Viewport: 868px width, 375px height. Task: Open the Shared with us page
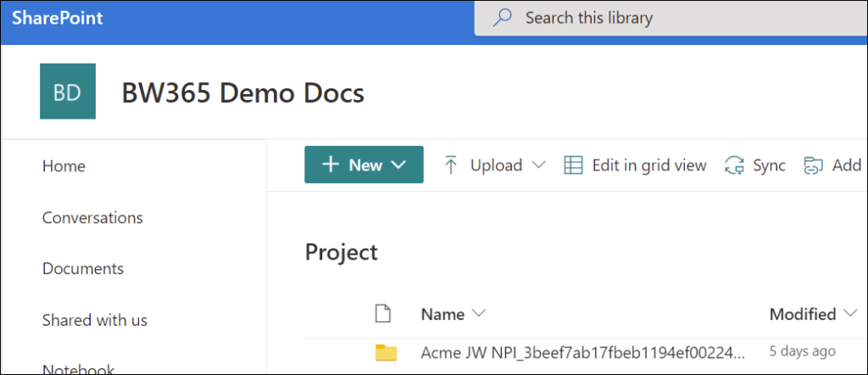(94, 320)
